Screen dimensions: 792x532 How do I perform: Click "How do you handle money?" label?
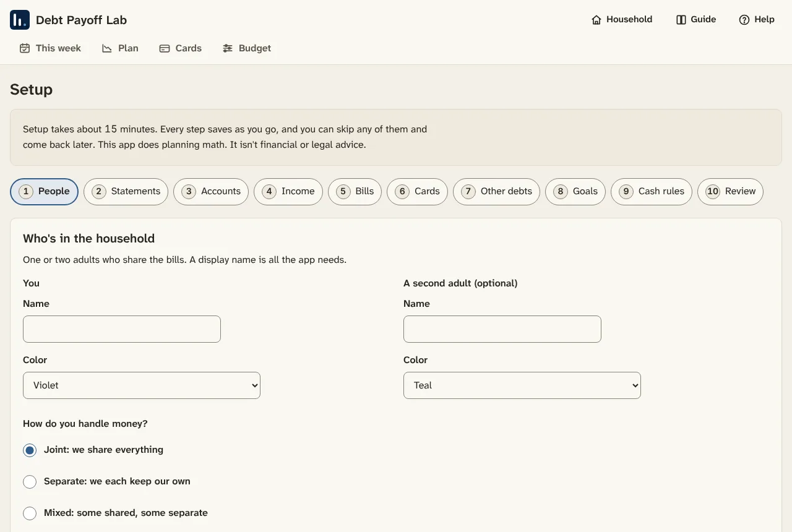[85, 424]
